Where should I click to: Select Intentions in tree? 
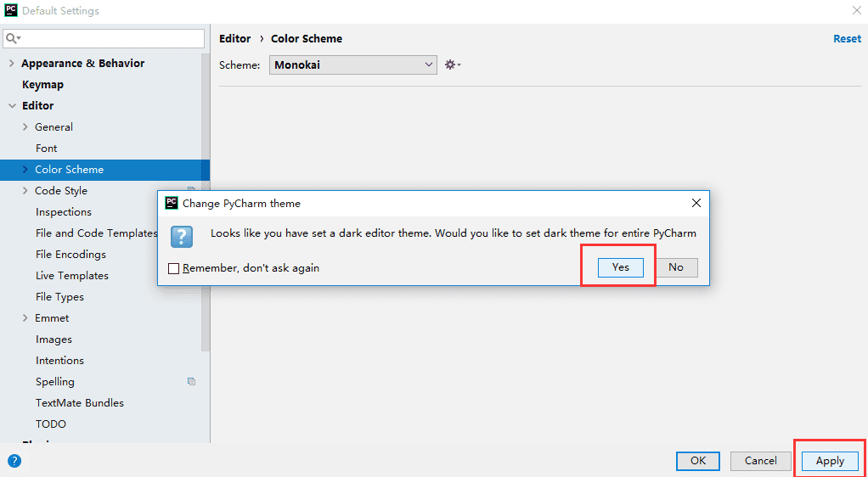point(59,360)
